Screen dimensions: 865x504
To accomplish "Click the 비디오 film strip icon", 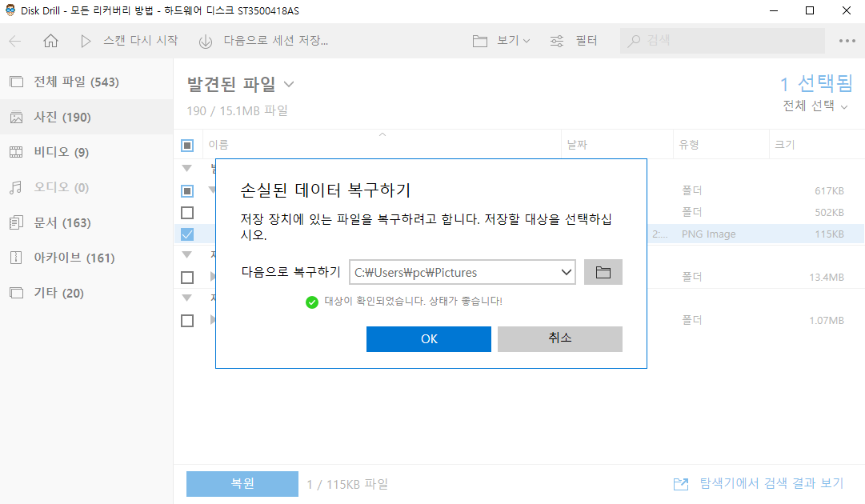I will pyautogui.click(x=17, y=152).
